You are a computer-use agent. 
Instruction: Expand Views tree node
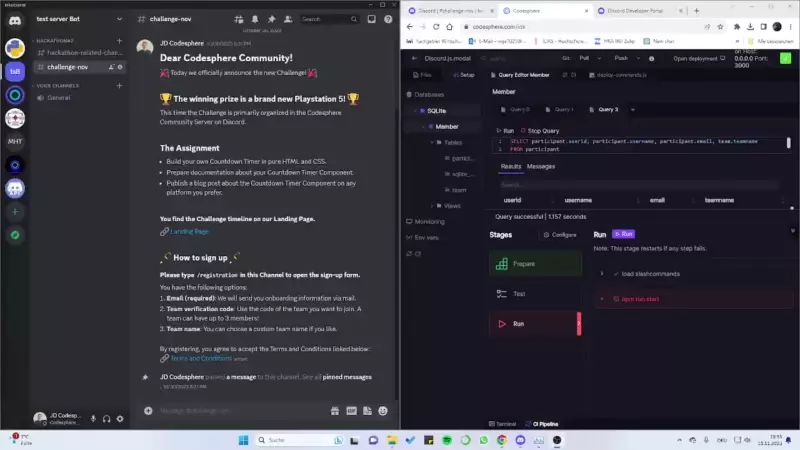point(432,206)
